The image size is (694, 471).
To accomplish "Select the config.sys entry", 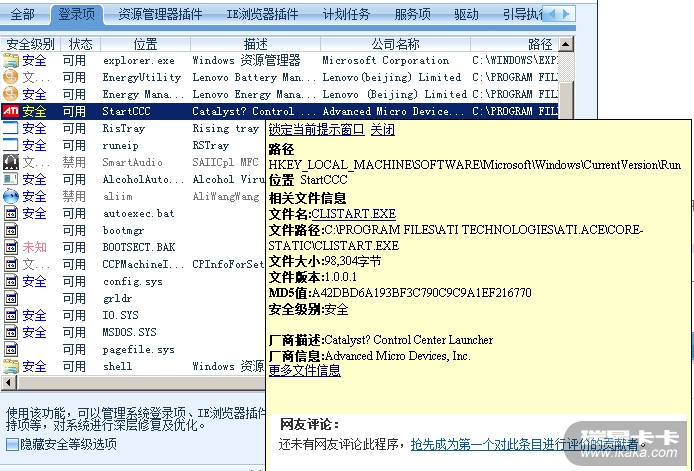I will tap(133, 281).
